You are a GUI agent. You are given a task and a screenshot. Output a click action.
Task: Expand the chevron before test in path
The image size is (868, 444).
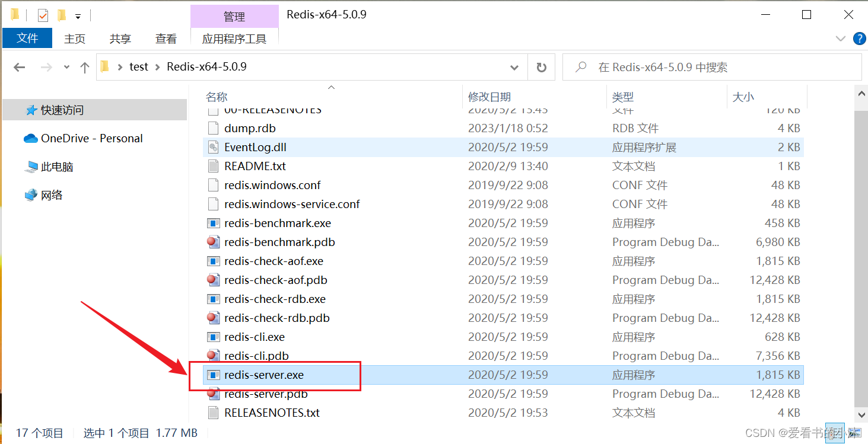[120, 67]
